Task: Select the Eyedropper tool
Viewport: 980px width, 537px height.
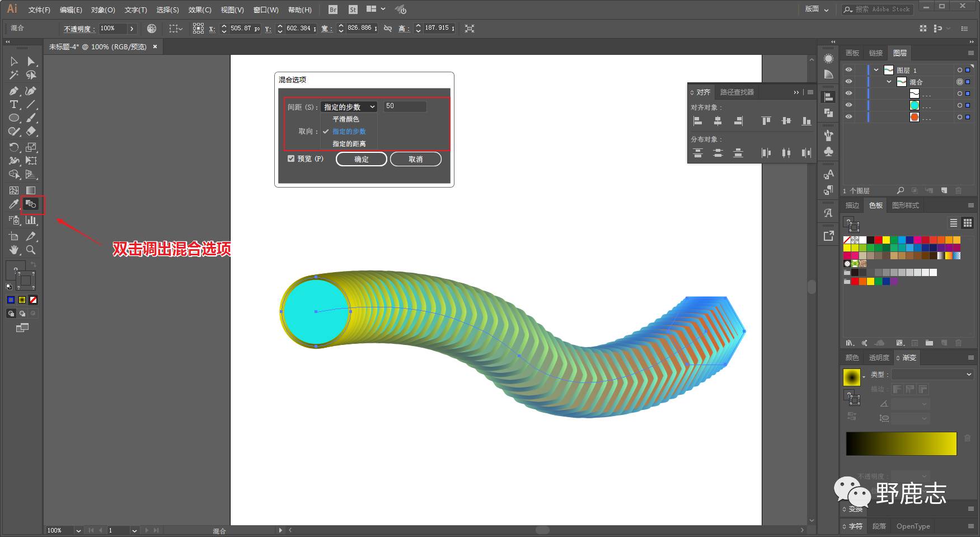Action: point(14,205)
